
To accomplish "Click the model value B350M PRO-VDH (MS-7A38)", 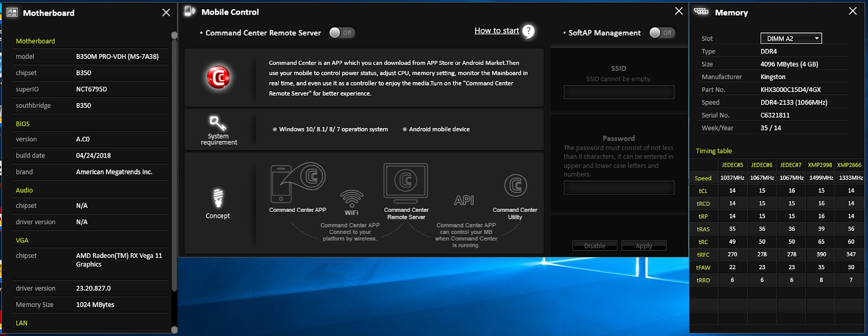I will (x=117, y=56).
